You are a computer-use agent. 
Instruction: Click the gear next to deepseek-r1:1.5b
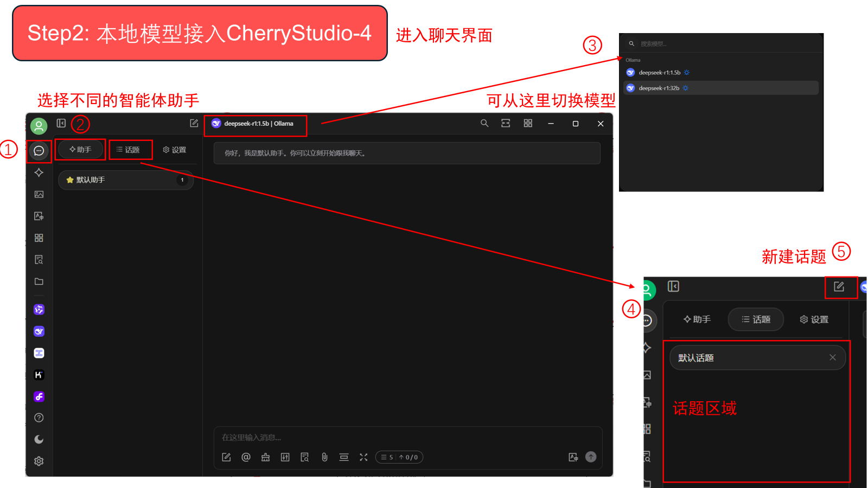pyautogui.click(x=687, y=73)
